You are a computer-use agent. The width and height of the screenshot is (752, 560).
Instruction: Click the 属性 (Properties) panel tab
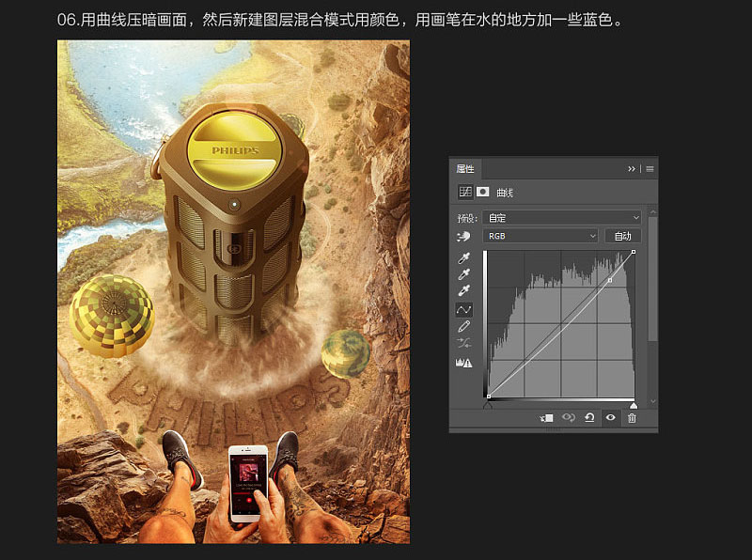point(465,169)
